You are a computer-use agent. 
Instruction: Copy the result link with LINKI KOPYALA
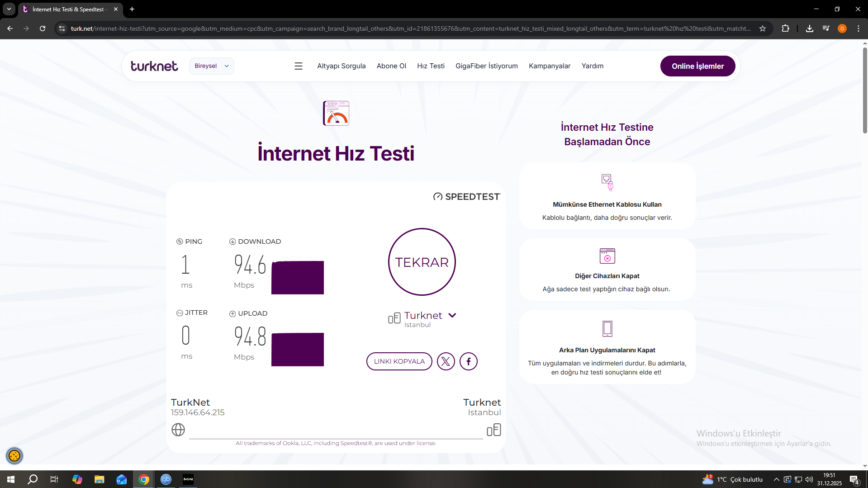[399, 361]
